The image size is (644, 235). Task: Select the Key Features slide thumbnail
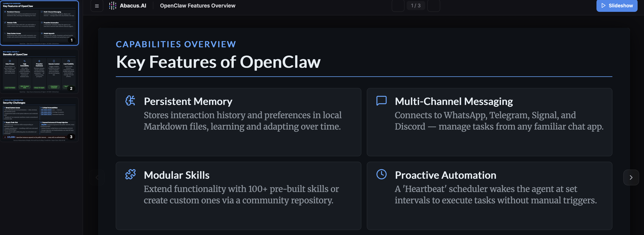click(39, 23)
